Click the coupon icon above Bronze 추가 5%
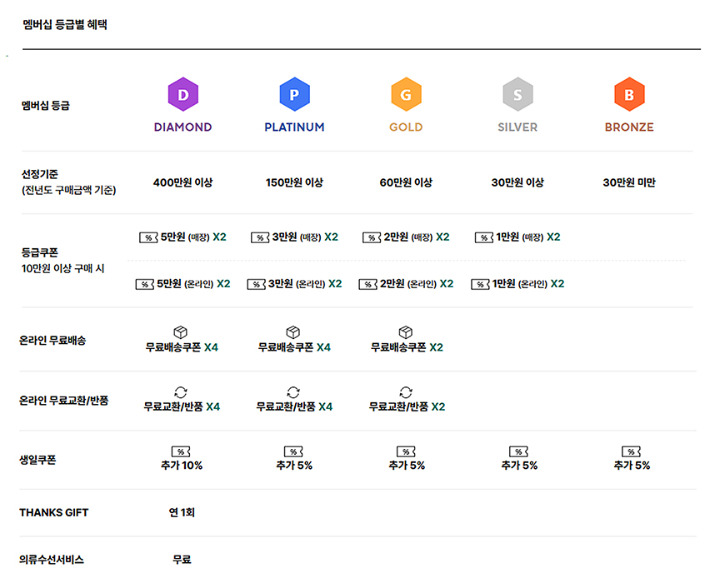The width and height of the screenshot is (720, 588). [631, 451]
